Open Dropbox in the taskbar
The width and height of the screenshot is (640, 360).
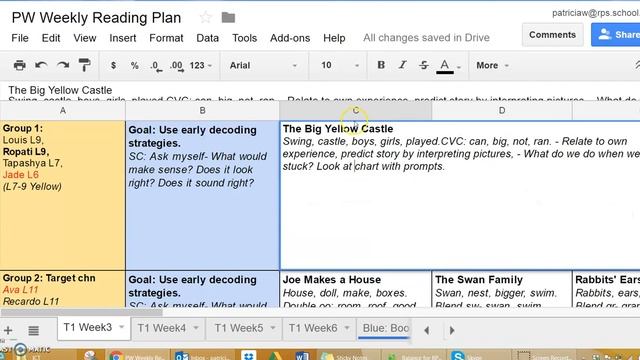pos(248,356)
